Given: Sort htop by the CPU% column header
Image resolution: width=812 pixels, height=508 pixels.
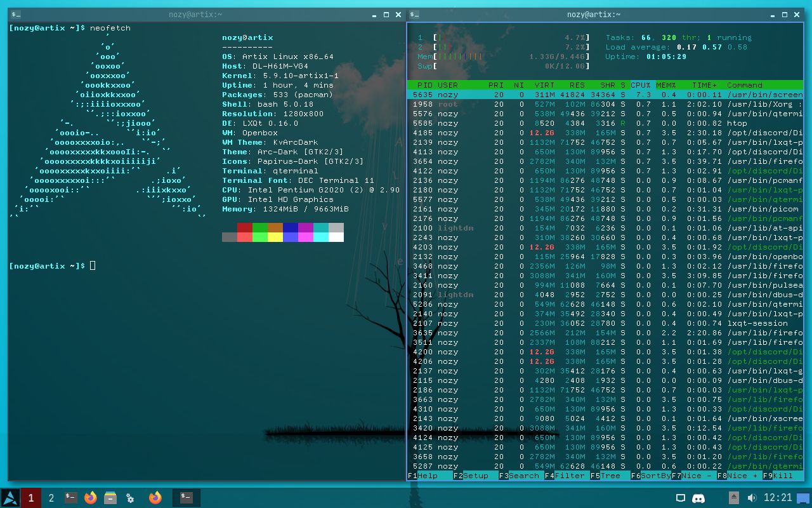Looking at the screenshot, I should pos(641,85).
